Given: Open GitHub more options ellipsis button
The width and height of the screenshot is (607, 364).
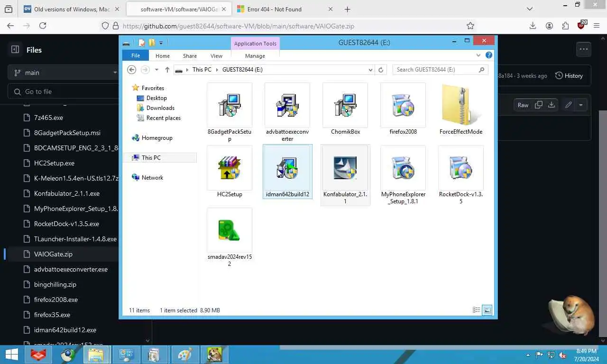Looking at the screenshot, I should [583, 49].
